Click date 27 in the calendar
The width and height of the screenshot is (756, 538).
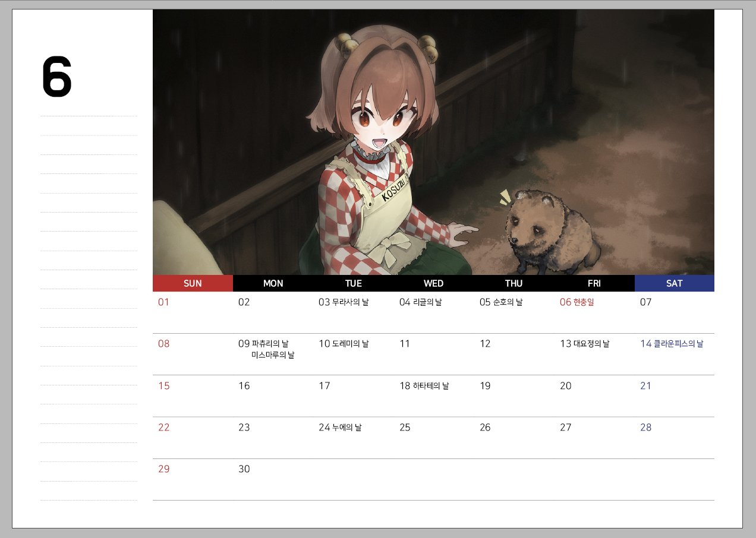(565, 428)
